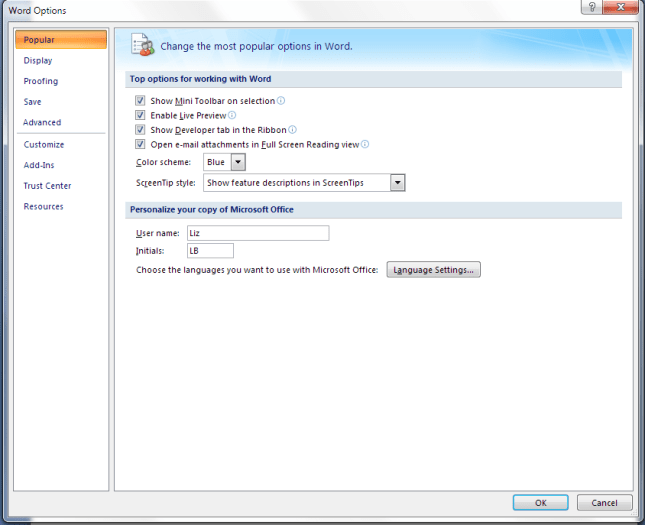Click into the User name field
This screenshot has width=645, height=525.
(x=258, y=233)
